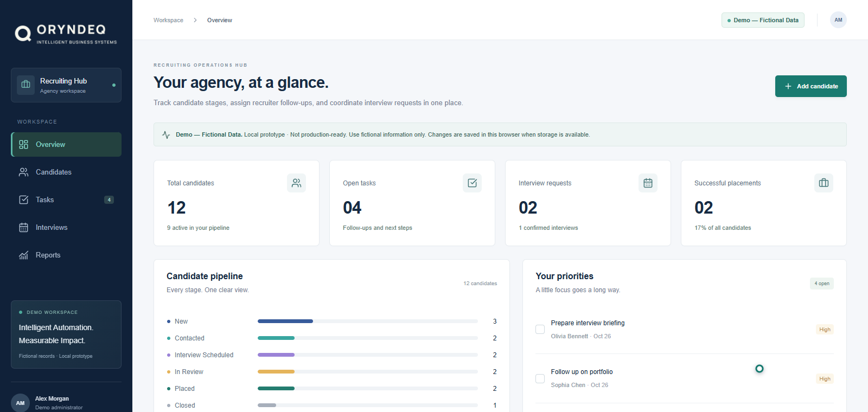Click the Oryndeq logo icon
The width and height of the screenshot is (868, 412).
click(23, 34)
